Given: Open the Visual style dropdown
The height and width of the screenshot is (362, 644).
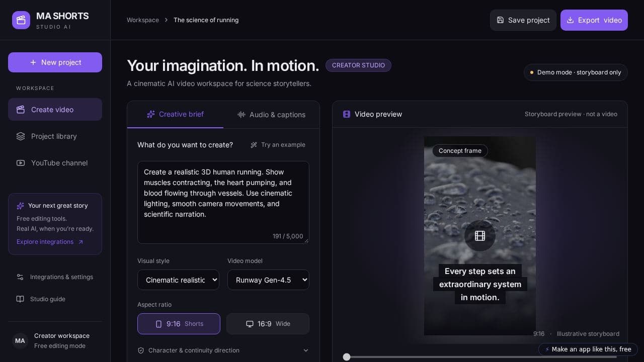Looking at the screenshot, I should (178, 280).
